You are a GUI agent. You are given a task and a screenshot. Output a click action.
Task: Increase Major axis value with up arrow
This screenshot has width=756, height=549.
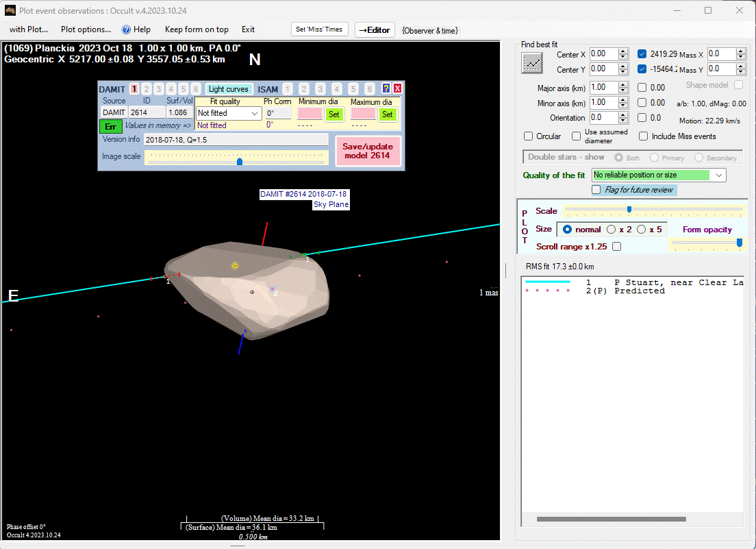(623, 84)
